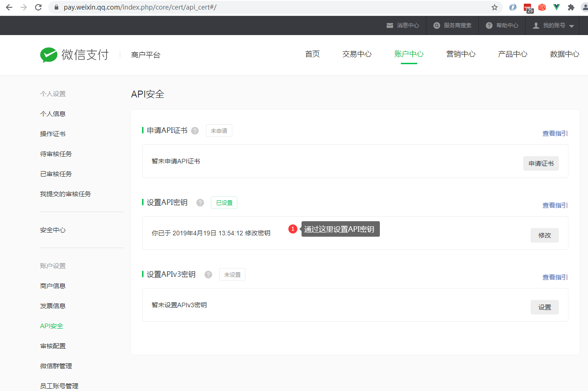Image resolution: width=588 pixels, height=391 pixels.
Task: Open 消息中心 from the top bar
Action: pyautogui.click(x=403, y=25)
